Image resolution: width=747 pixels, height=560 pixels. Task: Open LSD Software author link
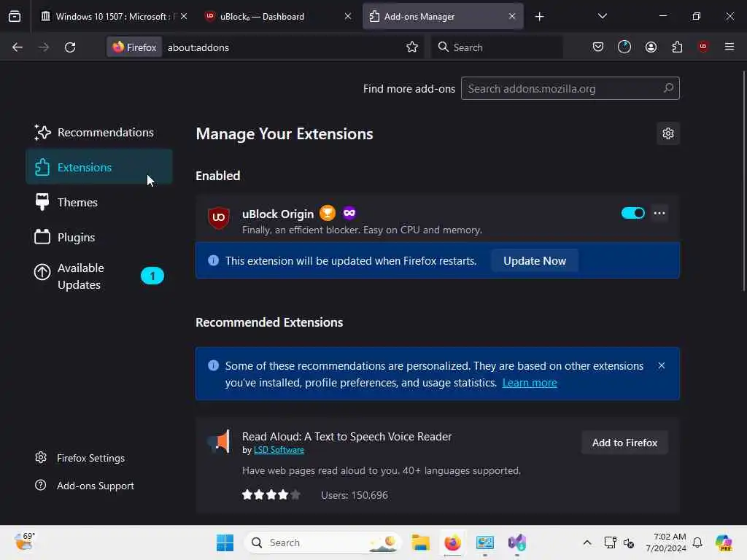tap(279, 450)
